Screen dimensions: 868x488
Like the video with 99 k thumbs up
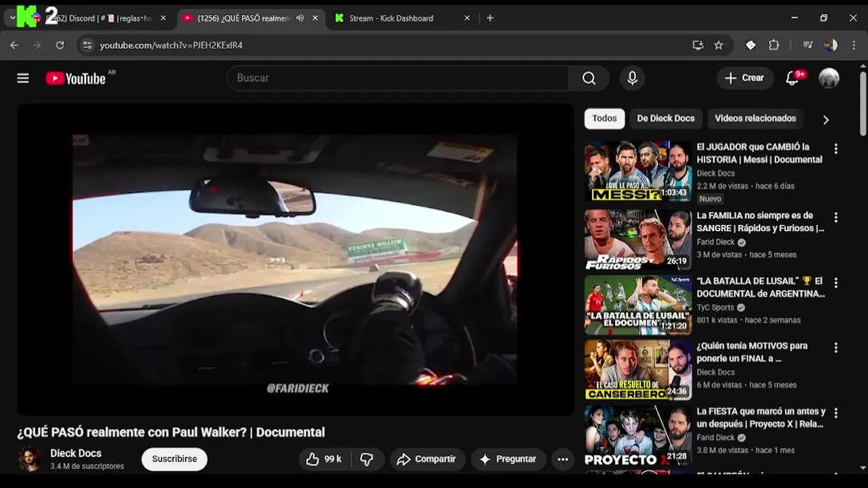tap(323, 459)
